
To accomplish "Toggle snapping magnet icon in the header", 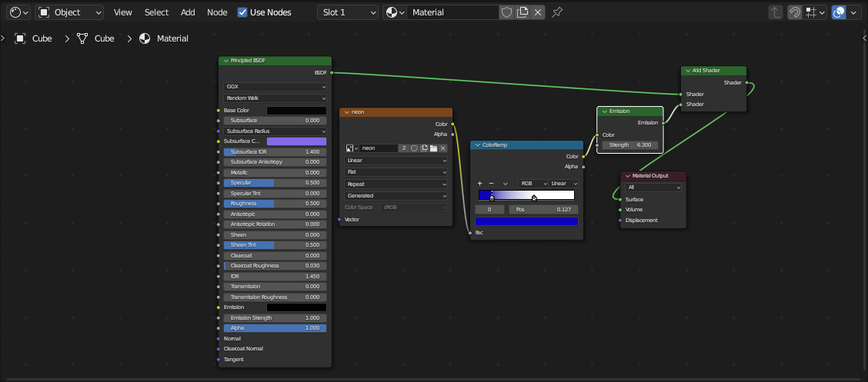I will point(795,12).
